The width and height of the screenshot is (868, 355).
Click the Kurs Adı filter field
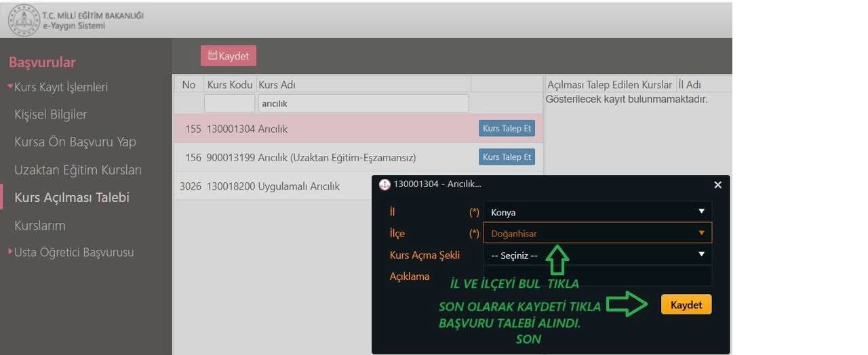[x=363, y=104]
